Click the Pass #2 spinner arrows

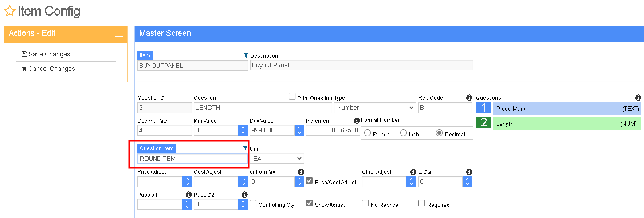click(243, 204)
